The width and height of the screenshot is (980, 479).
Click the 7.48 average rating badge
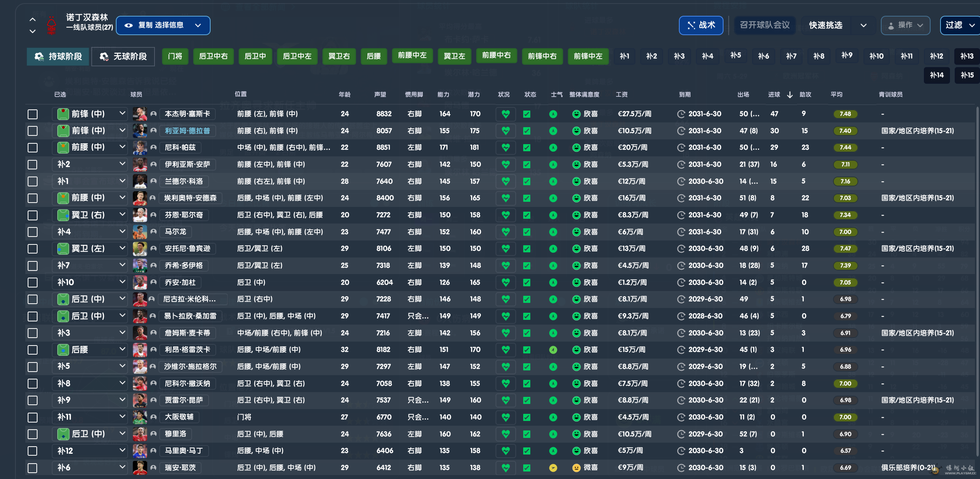[x=845, y=114]
